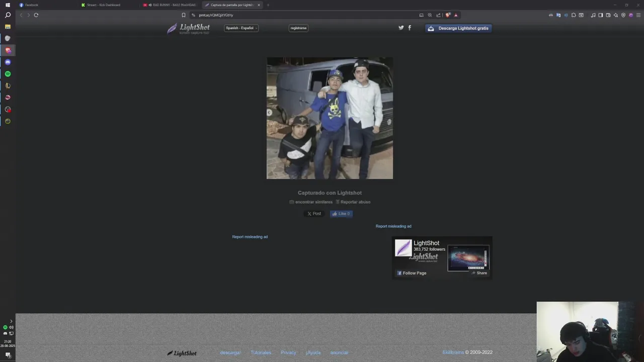Click the ¡Ayuda footer link
This screenshot has width=644, height=362.
point(313,352)
